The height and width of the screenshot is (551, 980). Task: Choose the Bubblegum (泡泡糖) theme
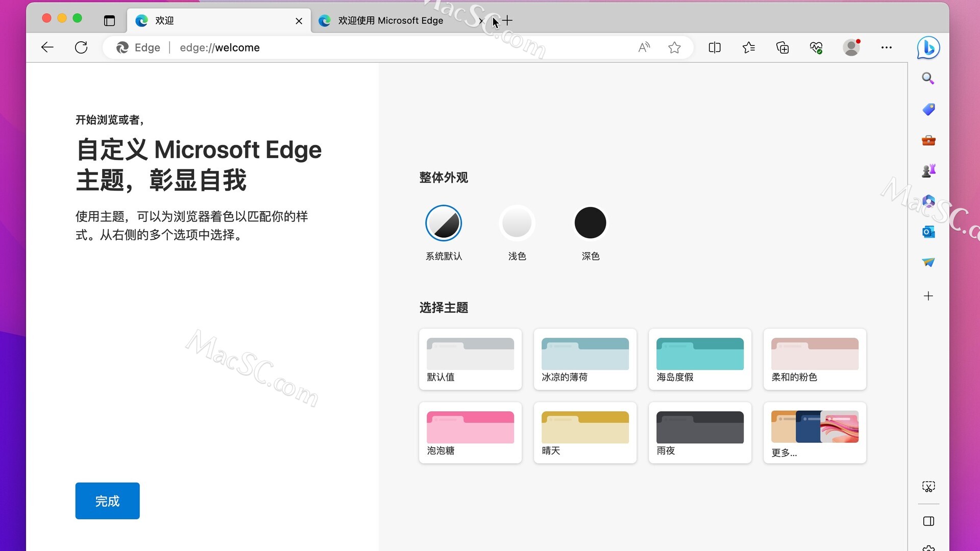(470, 433)
